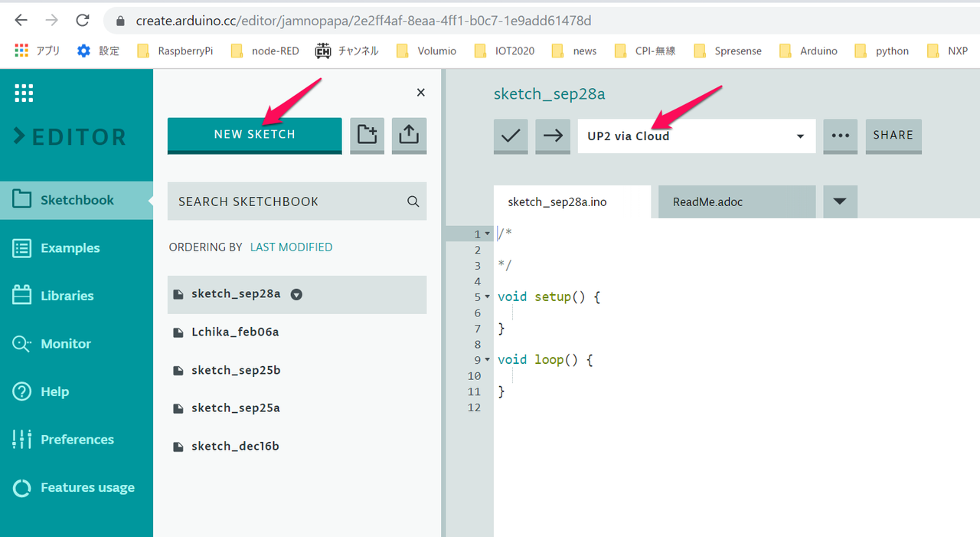This screenshot has height=537, width=980.
Task: Open the Monitor section in sidebar
Action: (x=66, y=344)
